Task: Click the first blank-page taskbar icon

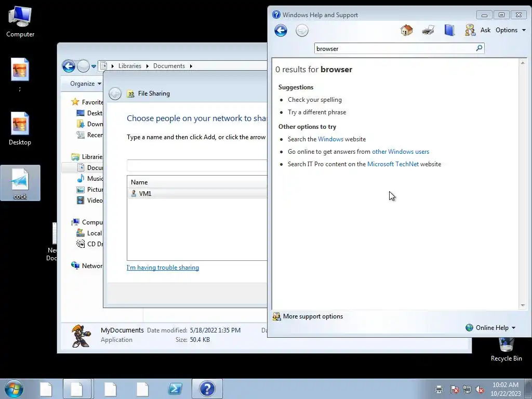Action: click(x=46, y=389)
